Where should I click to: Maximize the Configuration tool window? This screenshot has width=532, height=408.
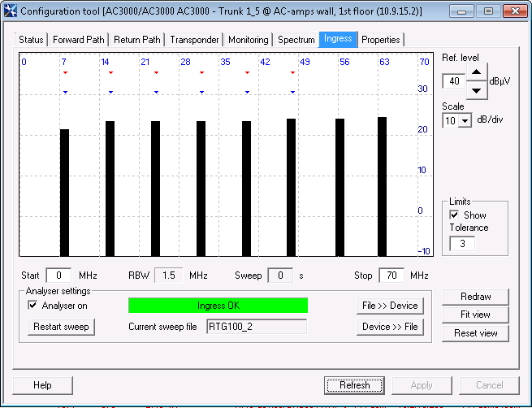click(488, 11)
